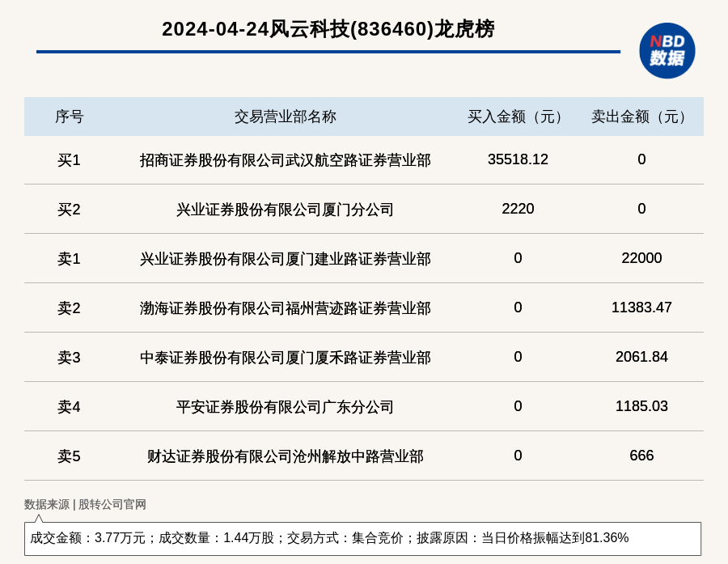The height and width of the screenshot is (564, 728).
Task: Click the sell amount 1185.03
Action: coord(641,406)
